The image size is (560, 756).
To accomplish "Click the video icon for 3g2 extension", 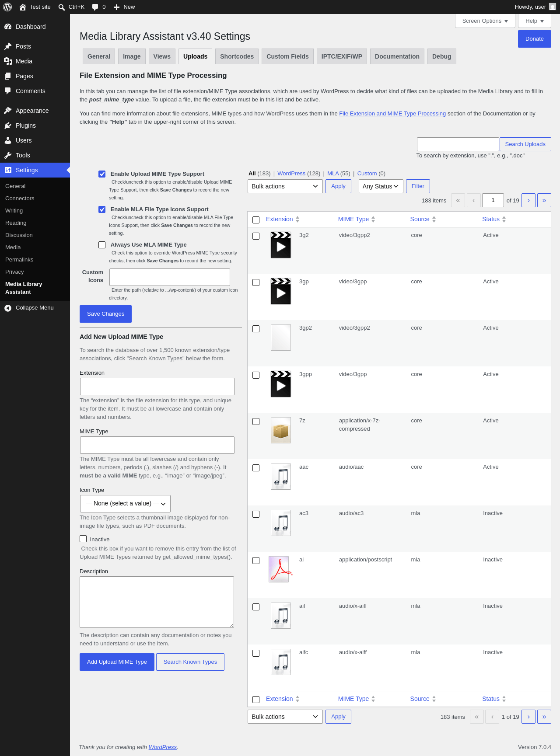I will click(281, 245).
